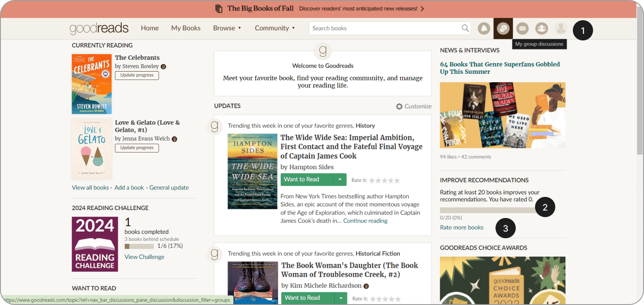Image resolution: width=644 pixels, height=305 pixels.
Task: Click the g avatar beside History update
Action: (214, 127)
